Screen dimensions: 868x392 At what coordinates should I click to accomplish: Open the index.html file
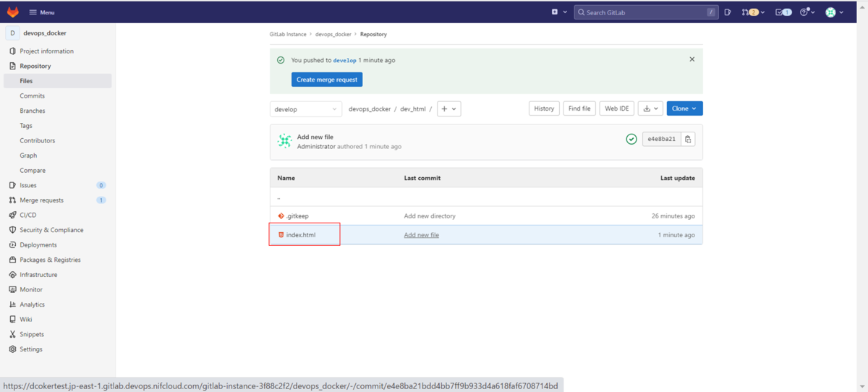tap(301, 235)
